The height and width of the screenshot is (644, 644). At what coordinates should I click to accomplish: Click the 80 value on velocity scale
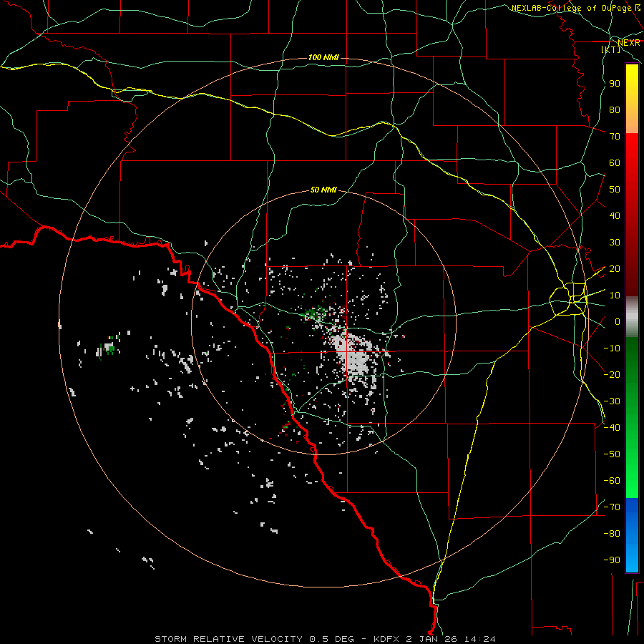(x=615, y=110)
